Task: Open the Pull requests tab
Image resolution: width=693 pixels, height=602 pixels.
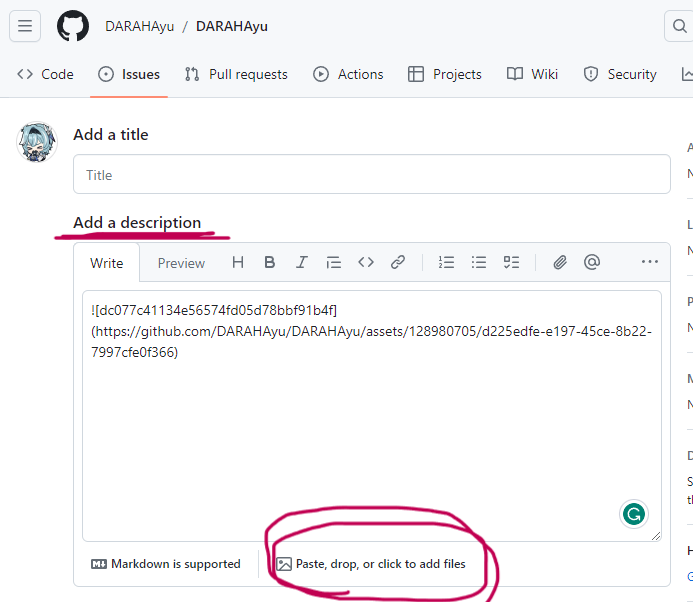Action: (236, 74)
